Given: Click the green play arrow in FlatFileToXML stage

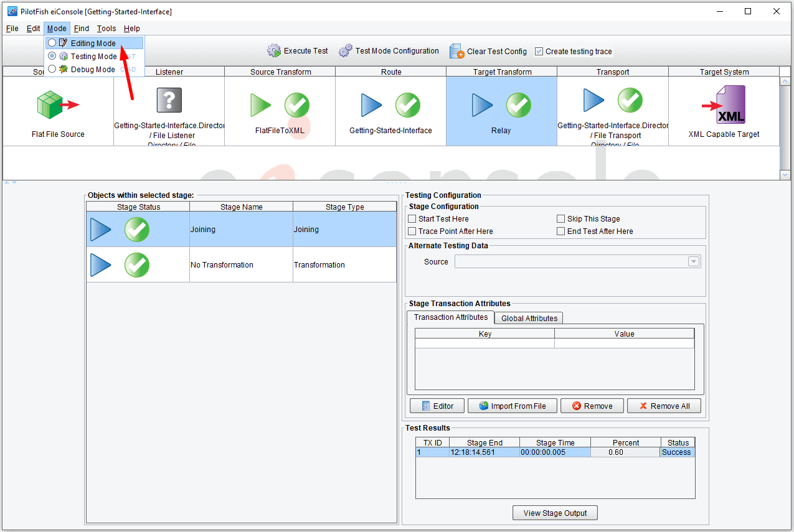Looking at the screenshot, I should point(262,105).
